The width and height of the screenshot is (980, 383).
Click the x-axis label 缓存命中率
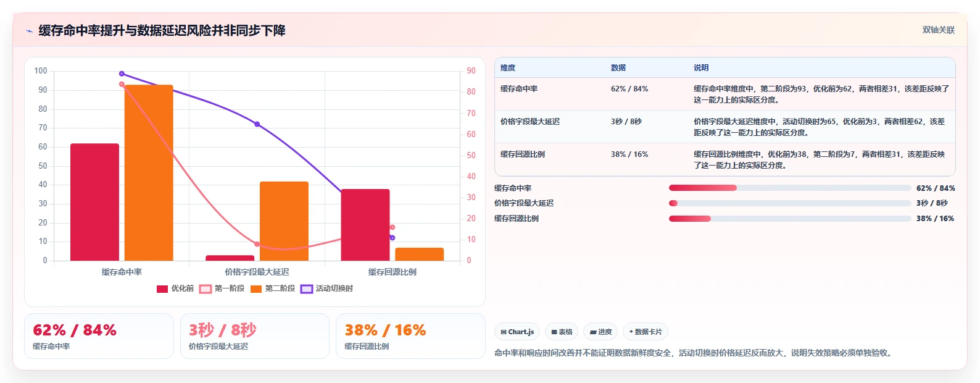click(x=122, y=272)
